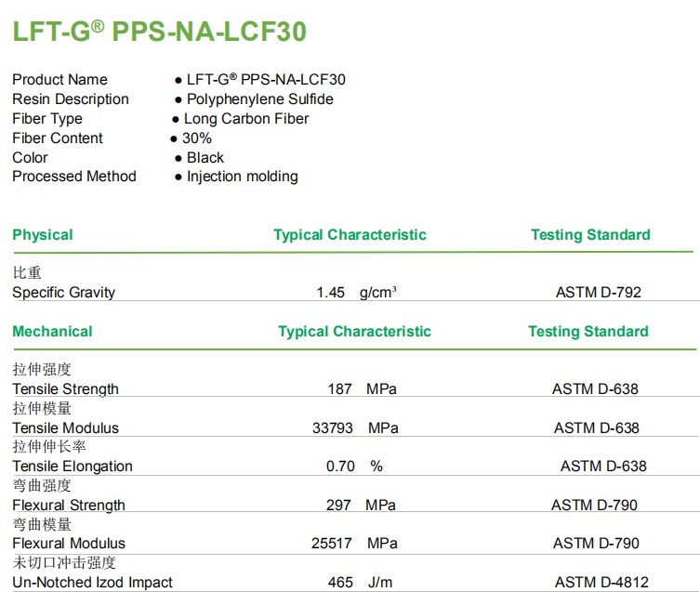Select 'Long Carbon Fiber' value
The image size is (700, 592).
click(246, 119)
